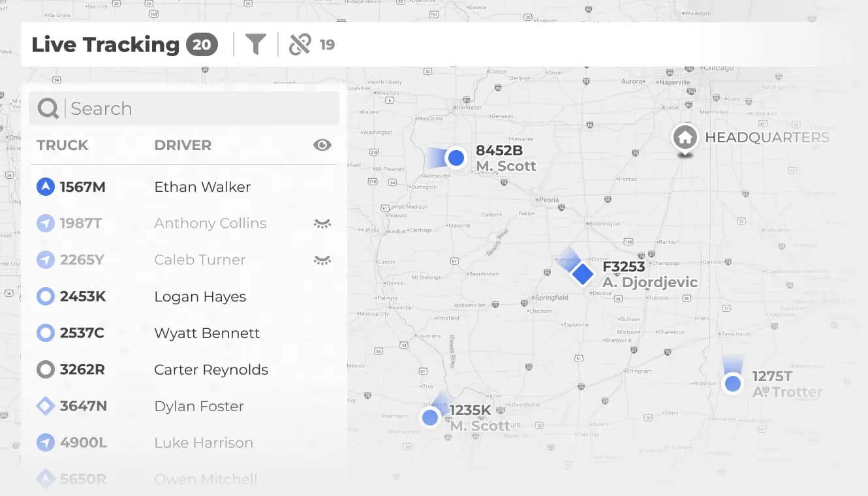
Task: Toggle the eye icon in column header
Action: 322,145
